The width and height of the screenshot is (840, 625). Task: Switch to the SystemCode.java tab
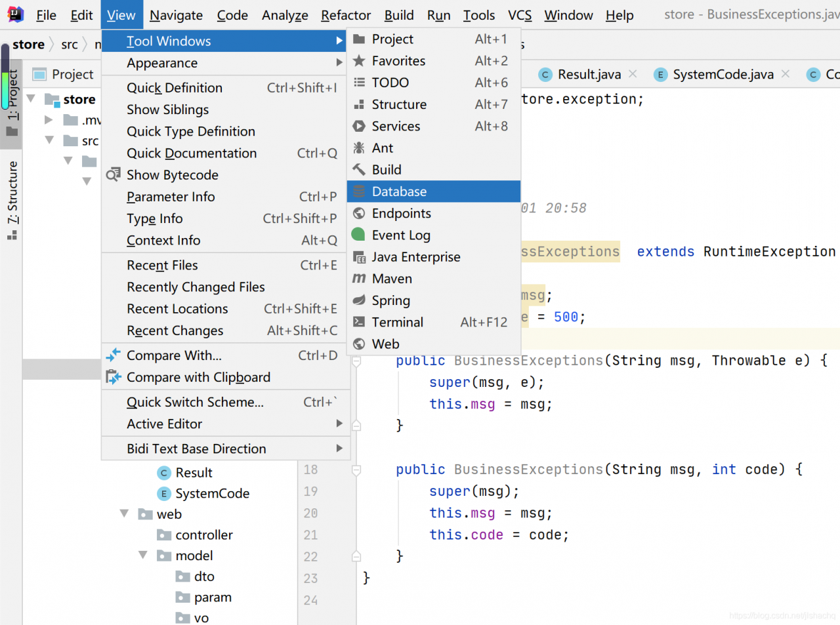click(723, 75)
